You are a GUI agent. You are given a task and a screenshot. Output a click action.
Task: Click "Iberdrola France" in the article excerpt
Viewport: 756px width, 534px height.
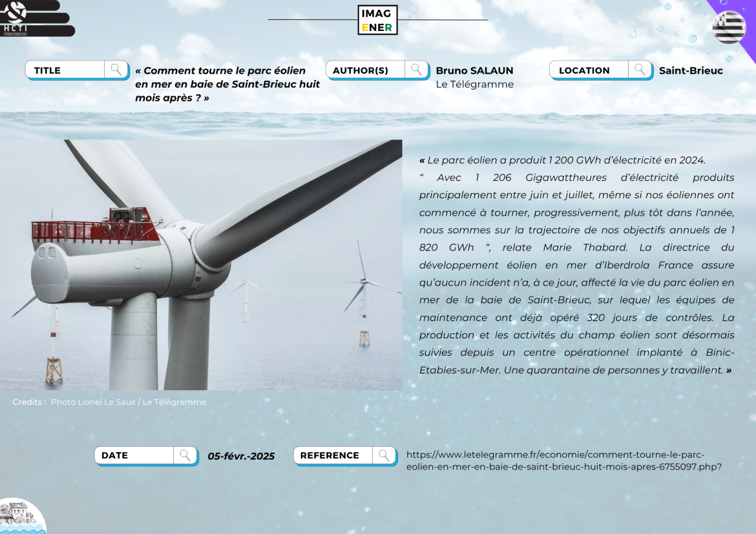(644, 265)
